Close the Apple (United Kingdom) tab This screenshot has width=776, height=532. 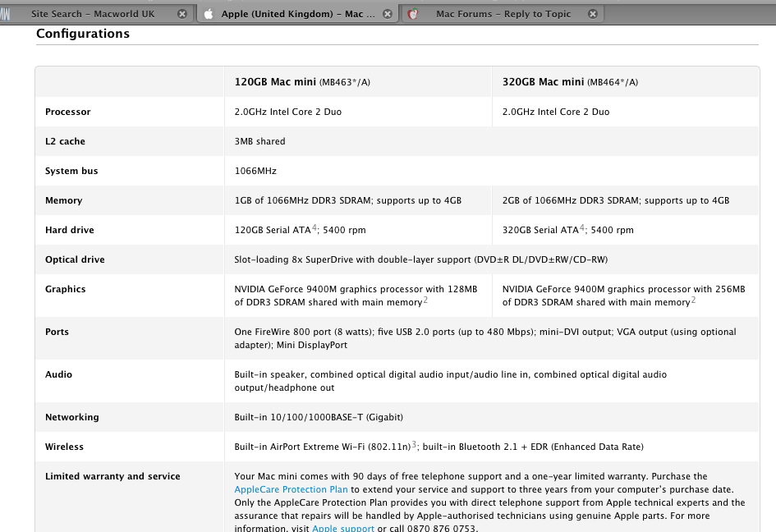tap(388, 14)
